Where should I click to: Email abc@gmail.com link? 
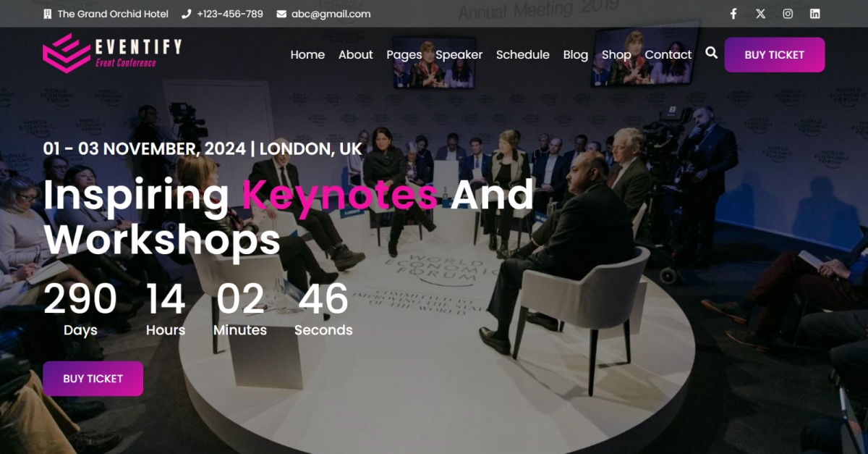[x=331, y=14]
